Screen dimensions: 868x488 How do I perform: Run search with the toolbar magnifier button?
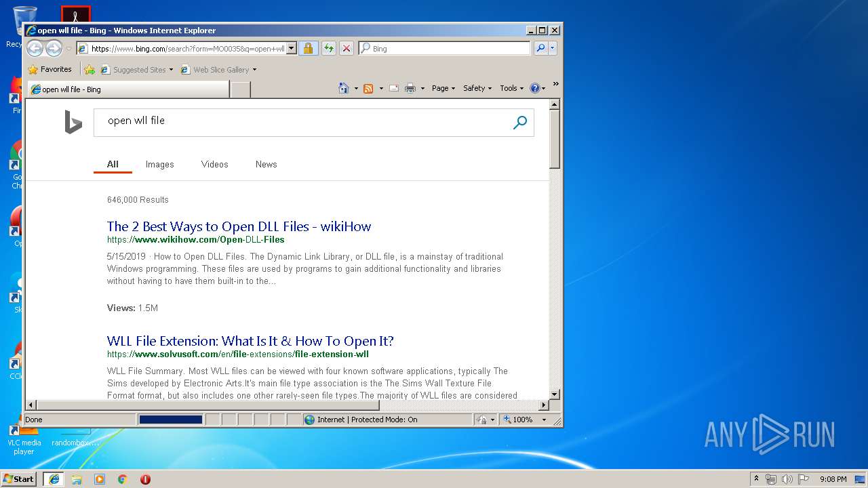(540, 48)
